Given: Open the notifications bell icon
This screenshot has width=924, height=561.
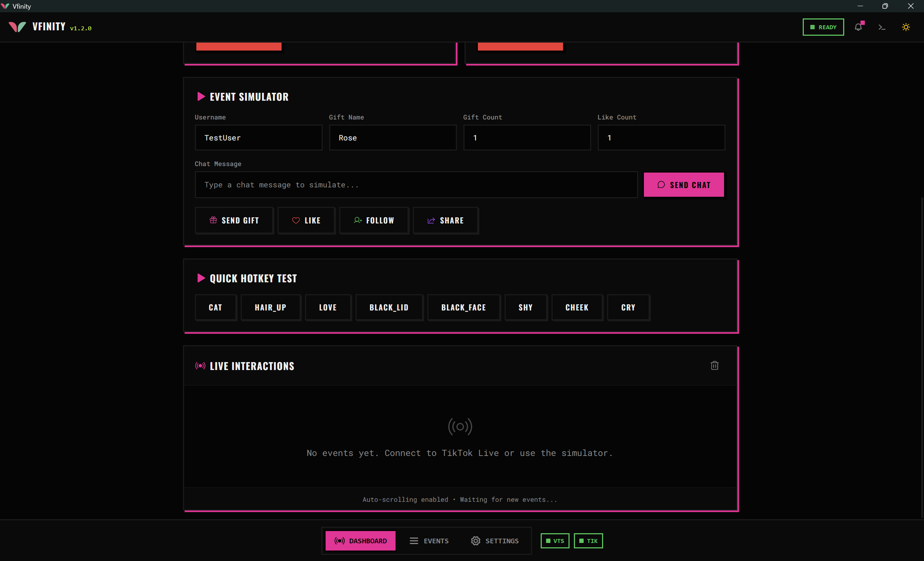Looking at the screenshot, I should click(858, 27).
